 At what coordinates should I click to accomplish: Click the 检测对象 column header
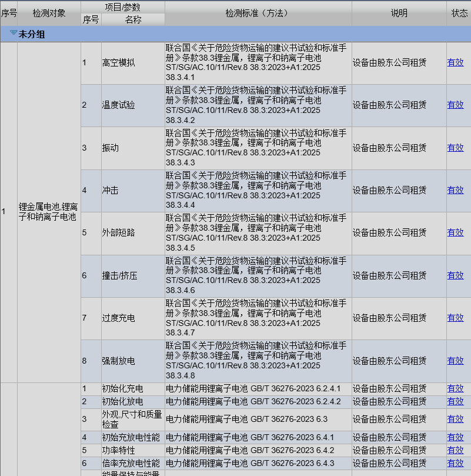(49, 13)
